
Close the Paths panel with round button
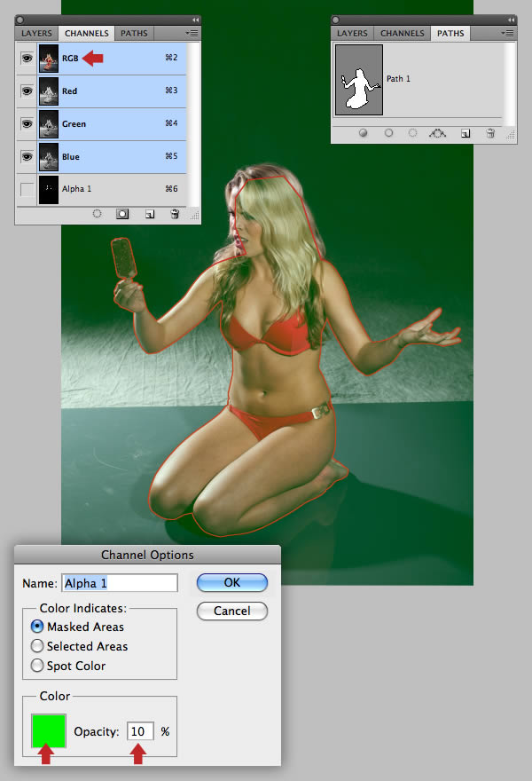tap(336, 20)
